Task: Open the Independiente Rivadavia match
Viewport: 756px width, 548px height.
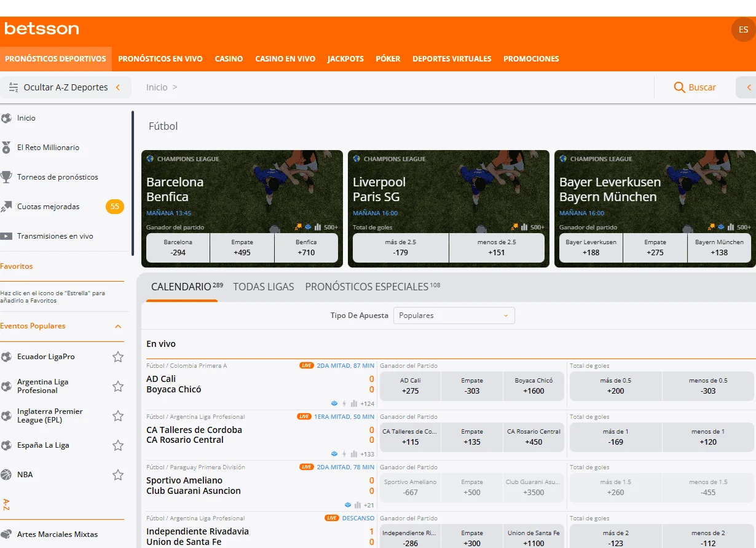Action: coord(197,537)
